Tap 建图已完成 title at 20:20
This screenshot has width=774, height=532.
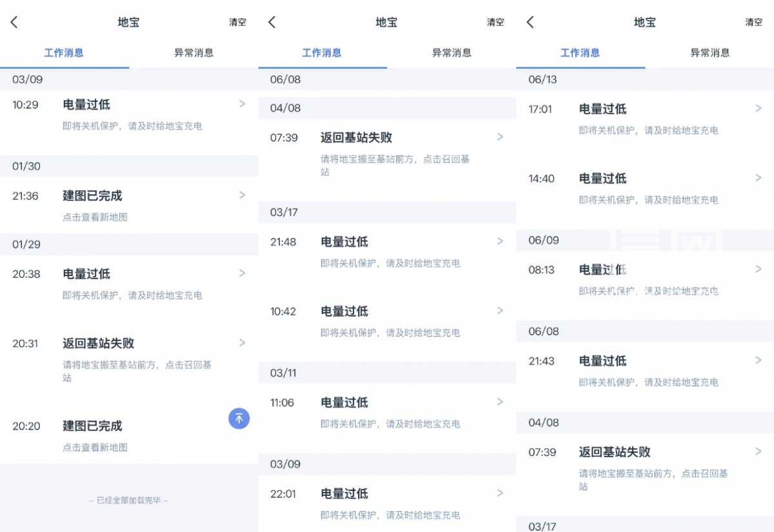[x=92, y=426]
